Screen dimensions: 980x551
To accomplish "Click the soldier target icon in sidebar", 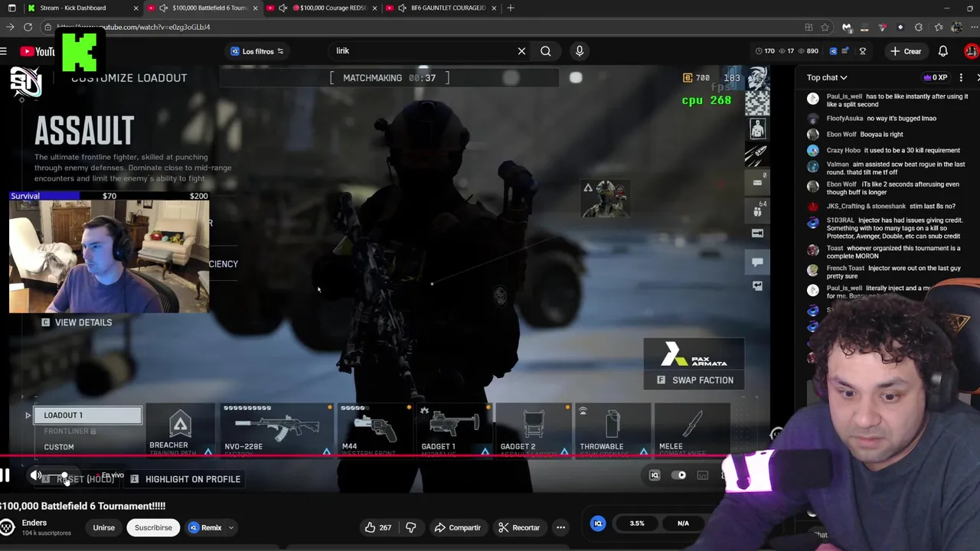I will (x=757, y=129).
